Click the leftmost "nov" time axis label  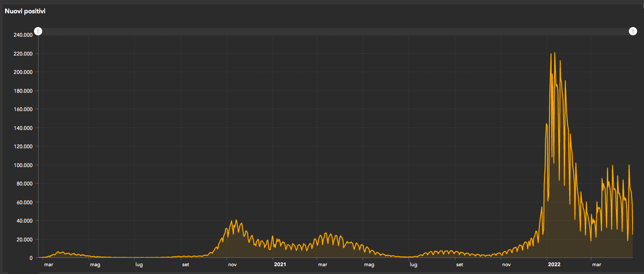point(232,265)
